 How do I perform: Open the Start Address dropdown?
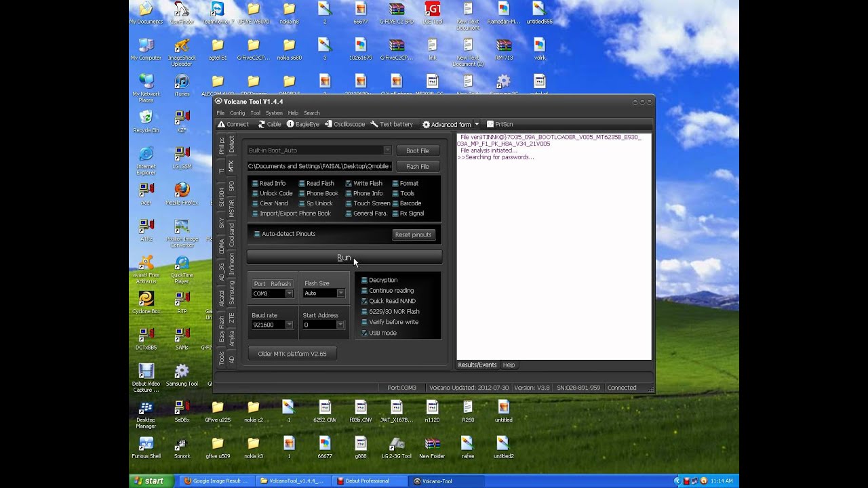[340, 325]
